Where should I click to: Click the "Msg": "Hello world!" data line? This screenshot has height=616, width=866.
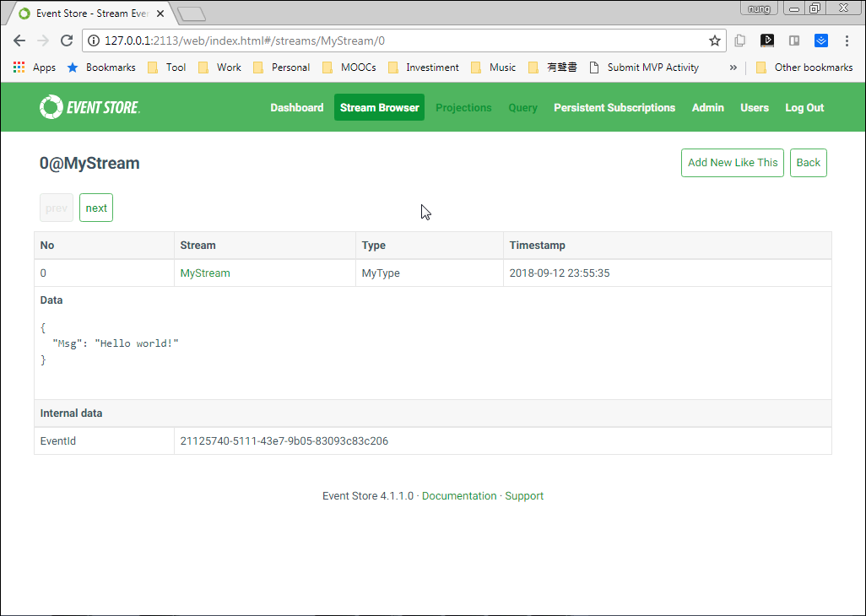coord(116,343)
